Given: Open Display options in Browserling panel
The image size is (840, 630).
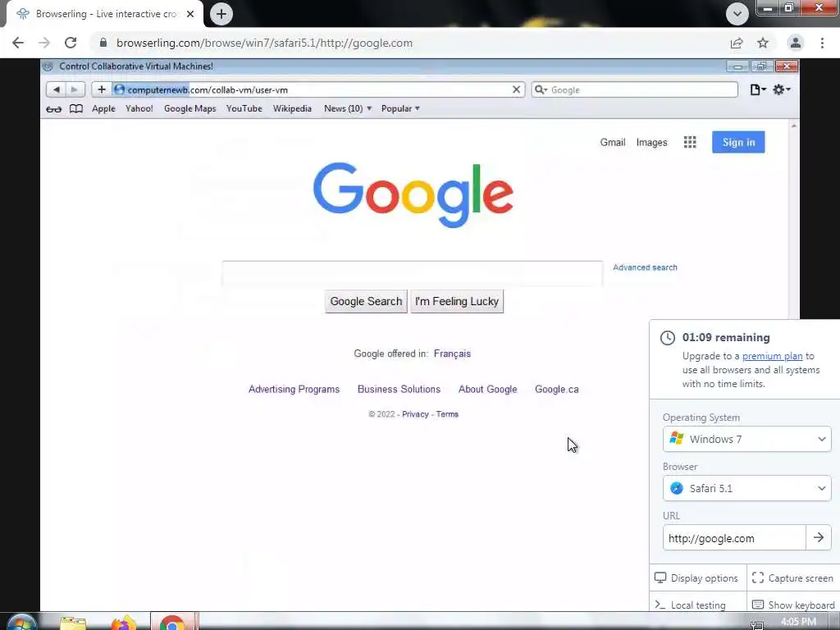Looking at the screenshot, I should tap(696, 578).
